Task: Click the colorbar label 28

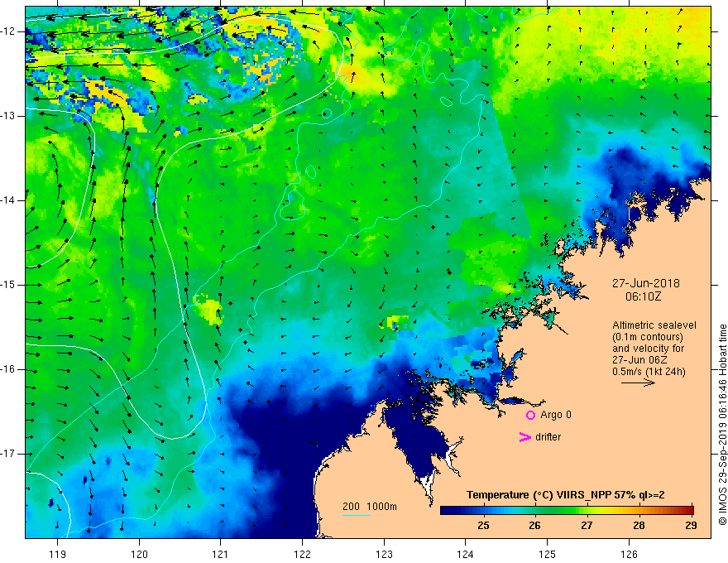Action: (x=639, y=526)
